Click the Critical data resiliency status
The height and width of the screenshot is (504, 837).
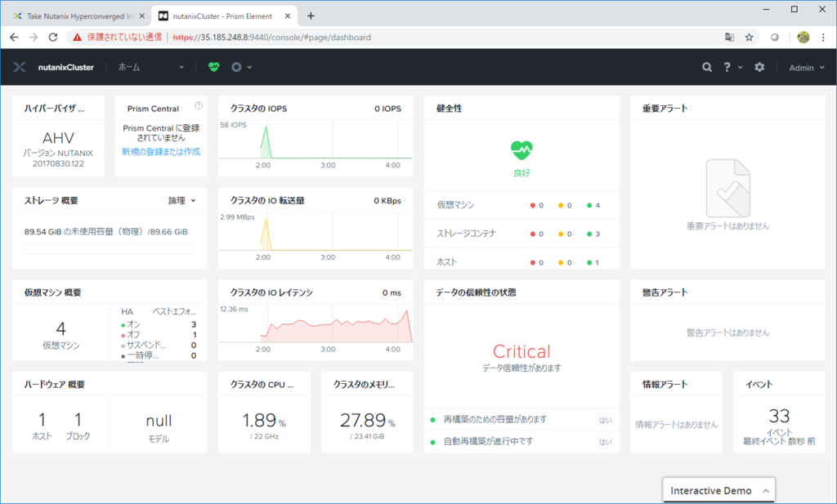pos(521,351)
